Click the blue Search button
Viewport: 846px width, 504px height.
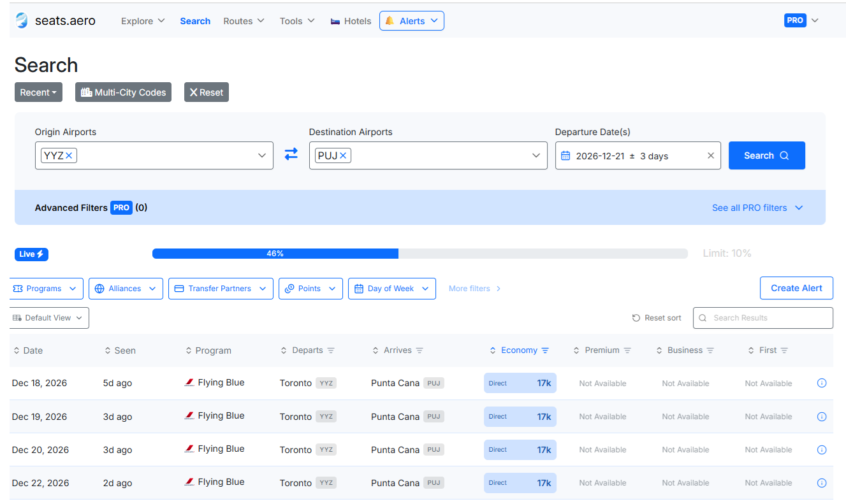[767, 155]
